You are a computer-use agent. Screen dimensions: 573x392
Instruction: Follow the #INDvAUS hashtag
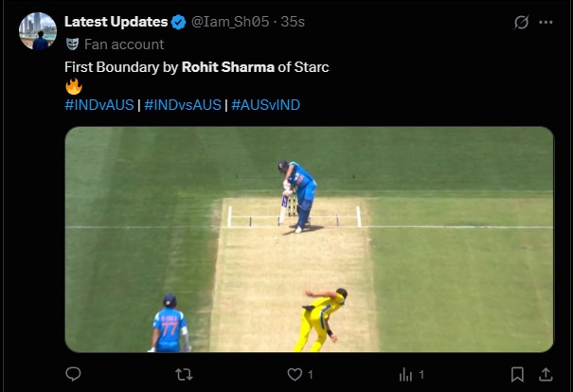pos(98,105)
